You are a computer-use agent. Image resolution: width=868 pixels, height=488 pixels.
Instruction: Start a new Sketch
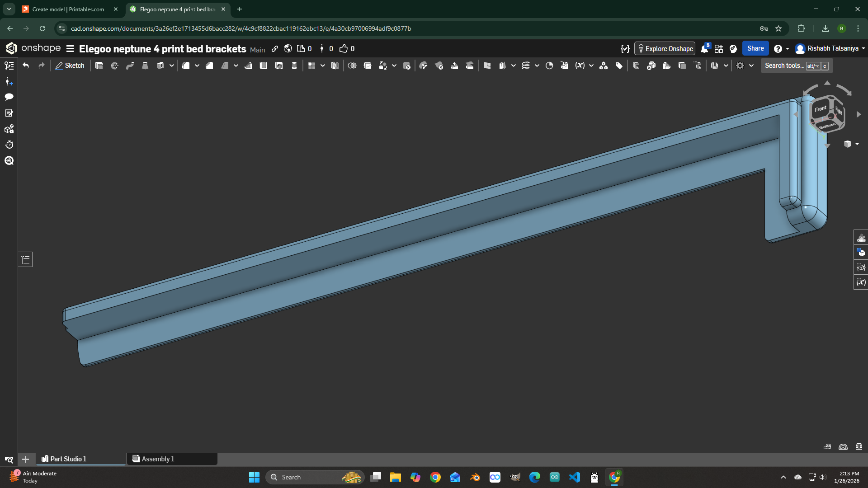70,66
